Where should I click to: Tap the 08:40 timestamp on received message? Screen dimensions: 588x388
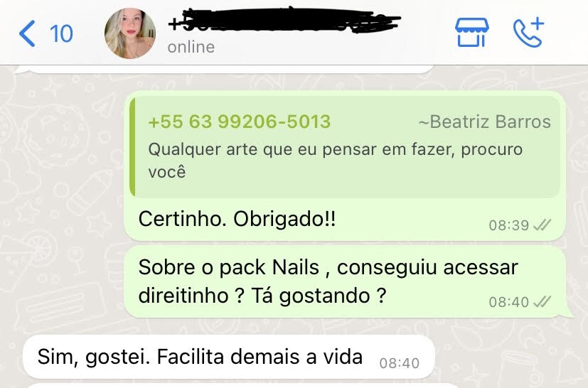(x=400, y=363)
